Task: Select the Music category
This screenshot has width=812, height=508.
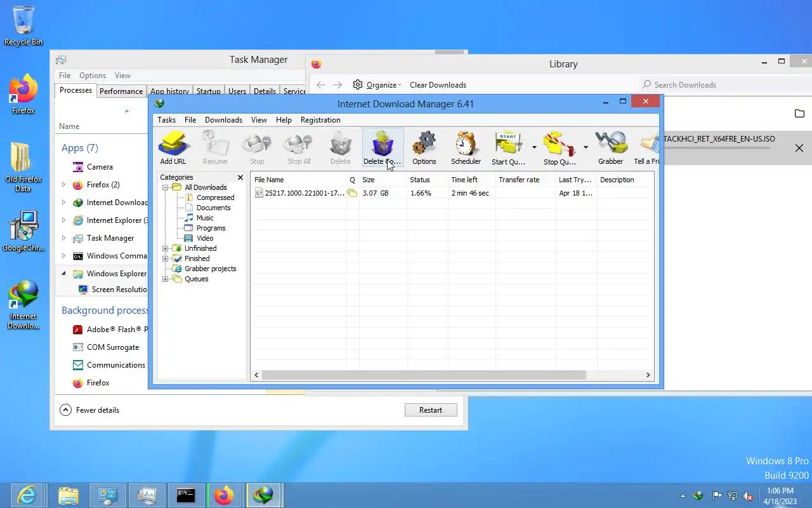Action: pos(205,218)
